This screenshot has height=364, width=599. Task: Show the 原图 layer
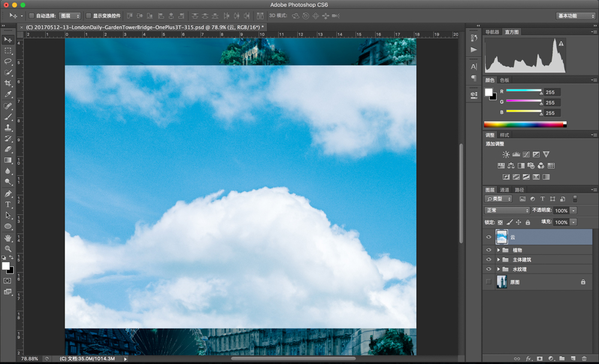pos(489,282)
